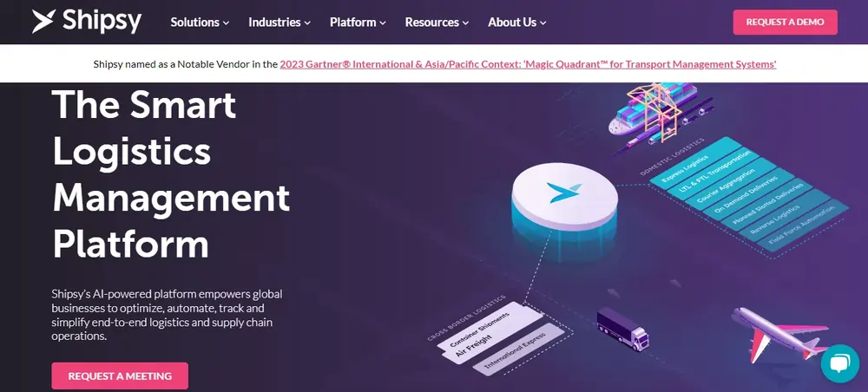Click the Request a Meeting button
Image resolution: width=868 pixels, height=392 pixels.
(120, 376)
